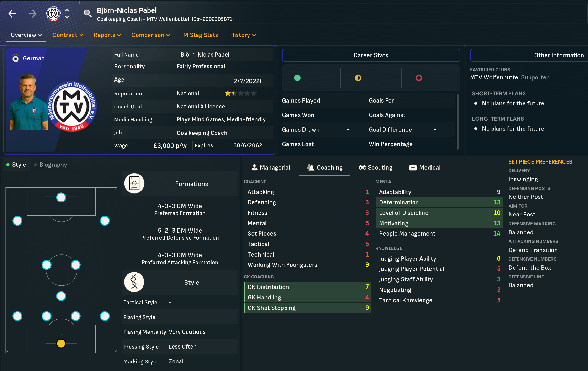Click the Style DNA icon
This screenshot has height=371, width=588.
(x=134, y=282)
